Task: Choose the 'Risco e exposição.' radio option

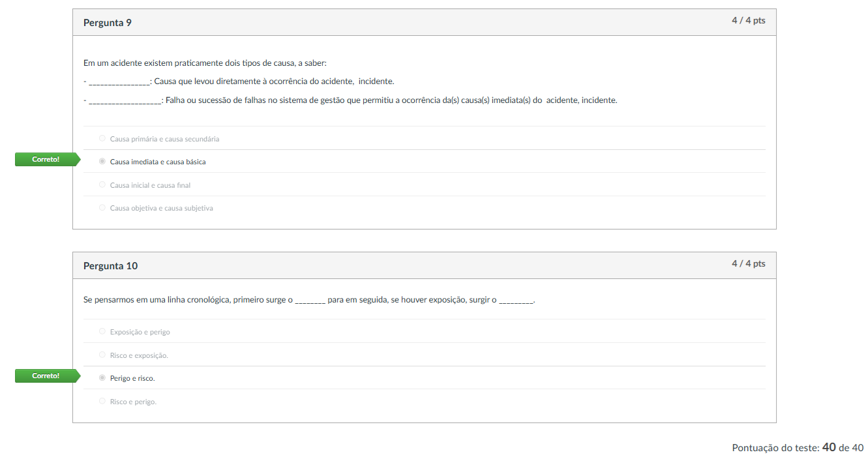Action: (x=102, y=355)
